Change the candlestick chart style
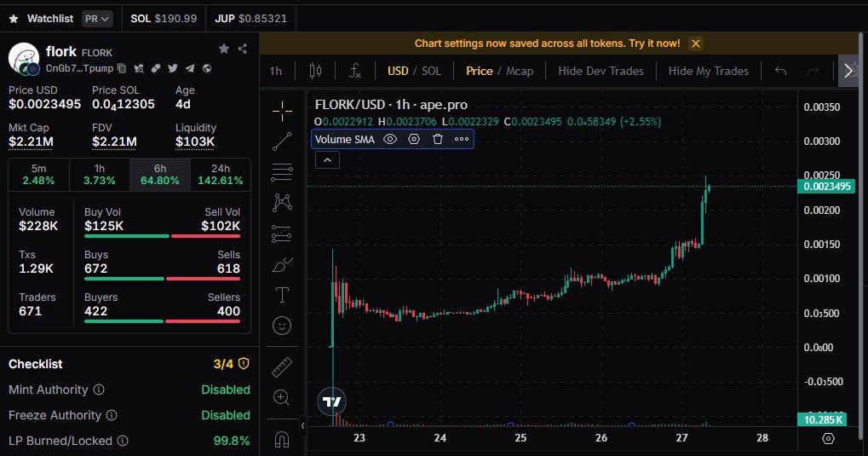The width and height of the screenshot is (868, 456). 315,71
